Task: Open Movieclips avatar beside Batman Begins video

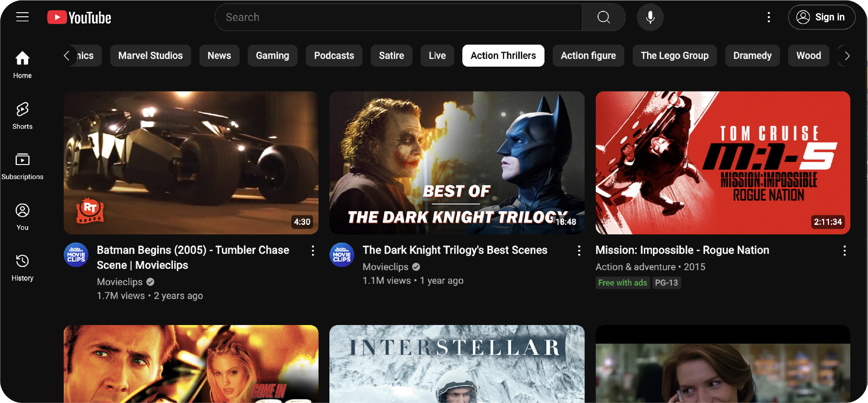Action: coord(76,255)
